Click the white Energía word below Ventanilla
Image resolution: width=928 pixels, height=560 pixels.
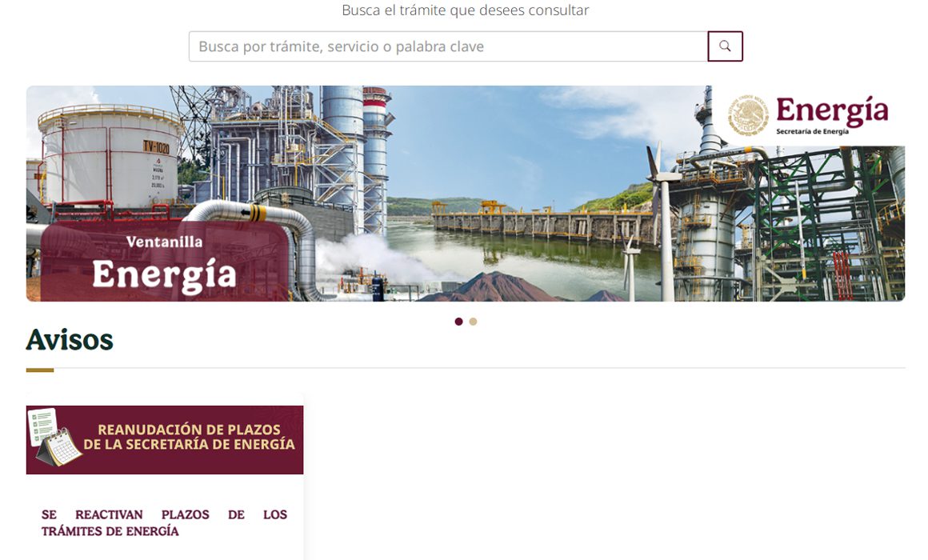point(164,275)
